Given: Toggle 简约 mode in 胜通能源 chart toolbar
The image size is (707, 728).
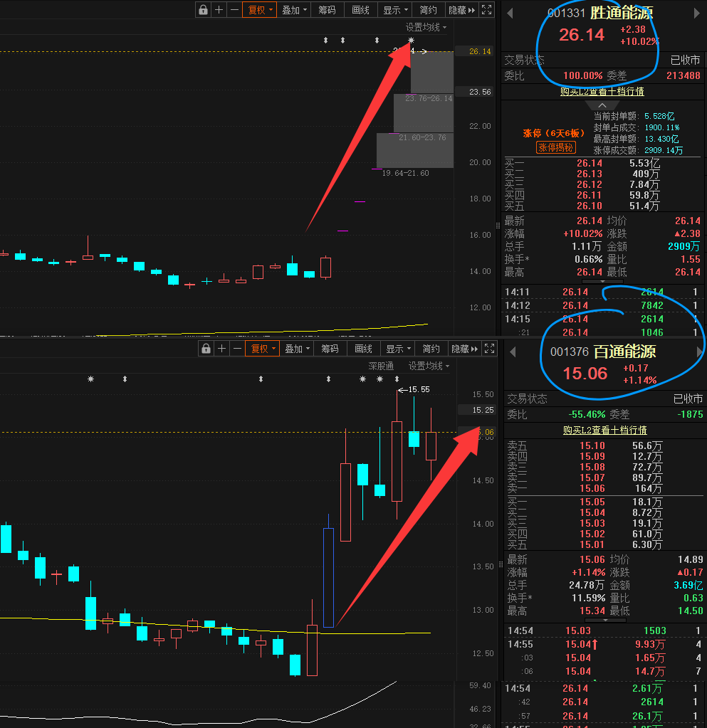Looking at the screenshot, I should click(429, 10).
